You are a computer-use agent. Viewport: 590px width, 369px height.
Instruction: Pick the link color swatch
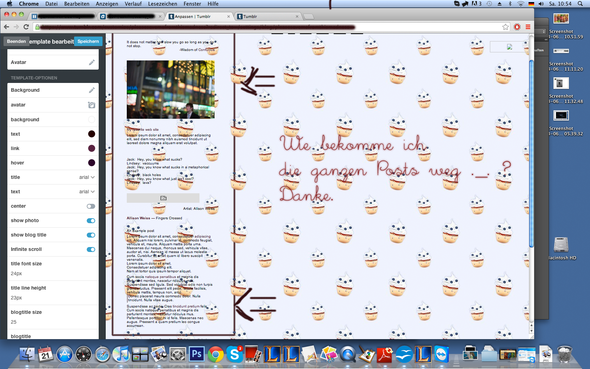[91, 148]
